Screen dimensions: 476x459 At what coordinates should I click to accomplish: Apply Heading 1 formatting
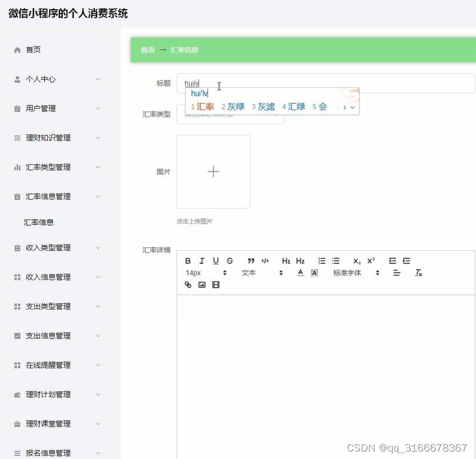(285, 261)
